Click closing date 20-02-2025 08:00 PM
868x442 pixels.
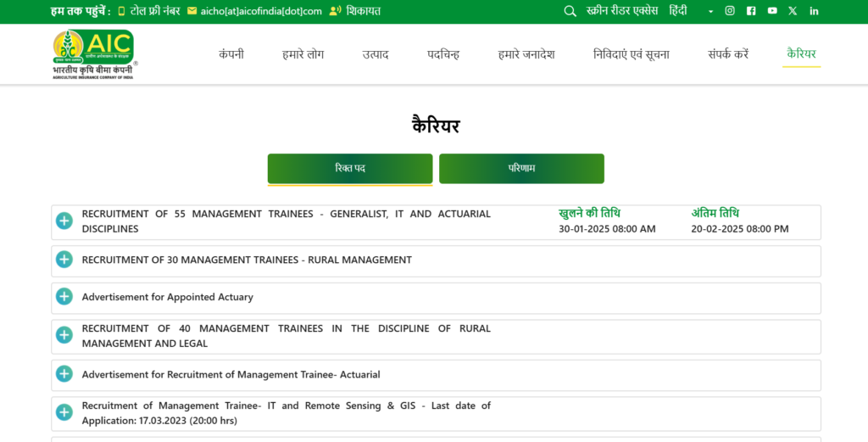tap(739, 229)
